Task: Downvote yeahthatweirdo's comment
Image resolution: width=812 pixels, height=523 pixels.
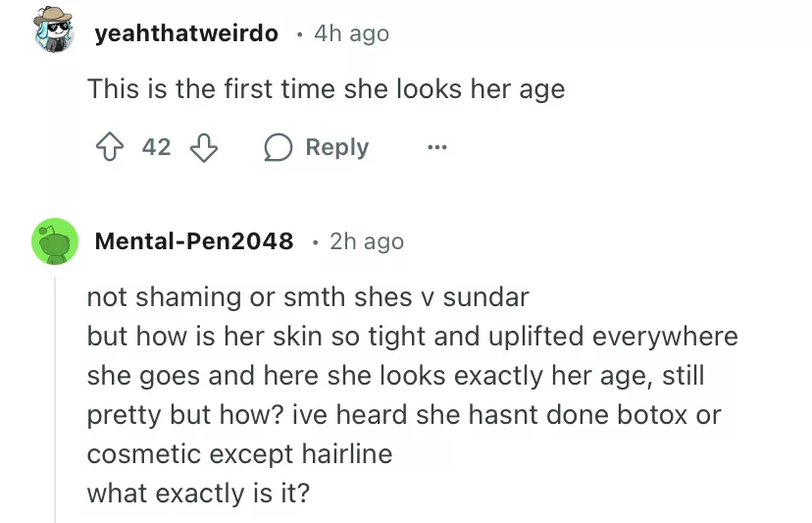Action: [x=203, y=147]
